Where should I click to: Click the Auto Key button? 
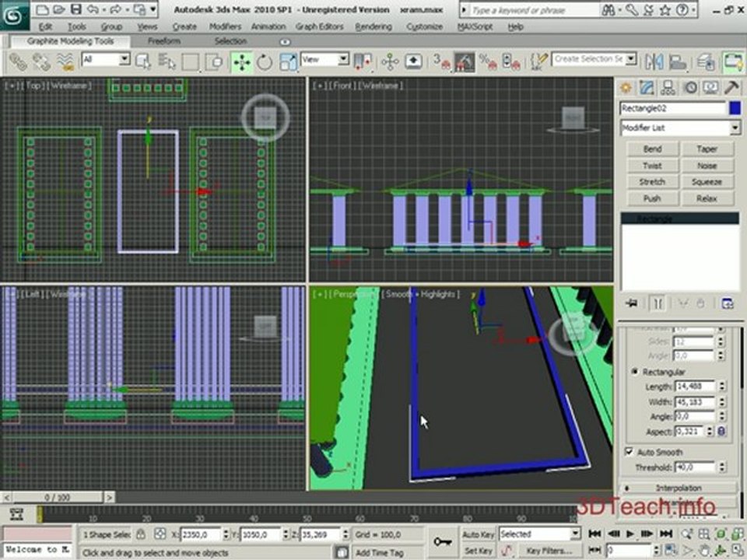point(479,534)
